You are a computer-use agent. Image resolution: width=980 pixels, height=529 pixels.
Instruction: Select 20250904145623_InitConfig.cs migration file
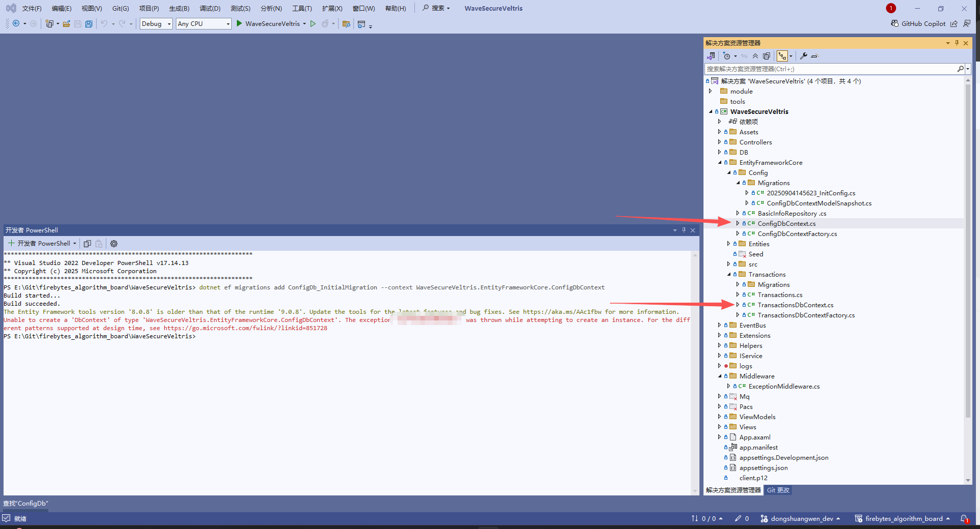click(x=811, y=193)
